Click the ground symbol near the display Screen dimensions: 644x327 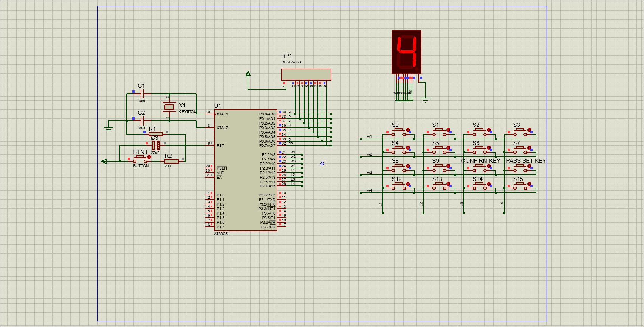426,100
